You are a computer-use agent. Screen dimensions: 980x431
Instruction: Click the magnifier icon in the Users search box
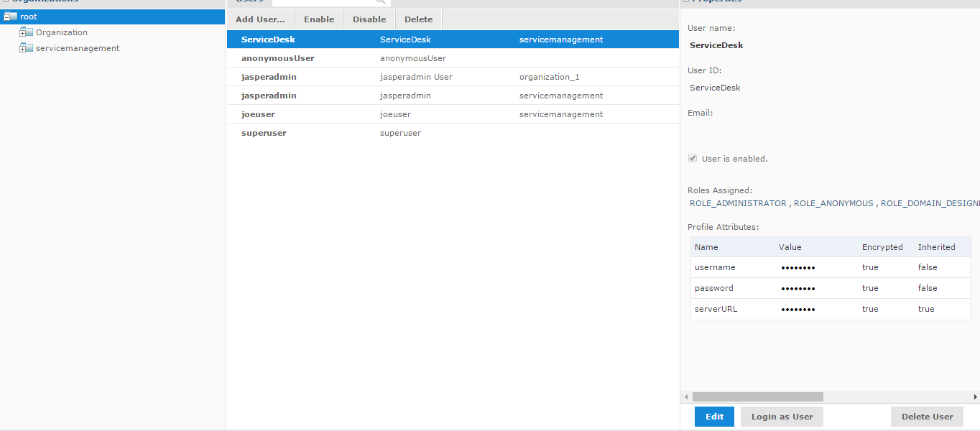[379, 2]
